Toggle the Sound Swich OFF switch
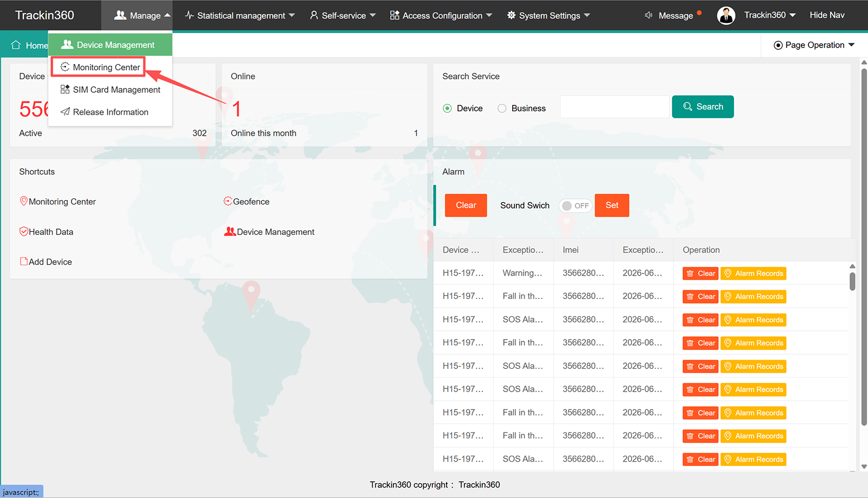 pyautogui.click(x=575, y=206)
